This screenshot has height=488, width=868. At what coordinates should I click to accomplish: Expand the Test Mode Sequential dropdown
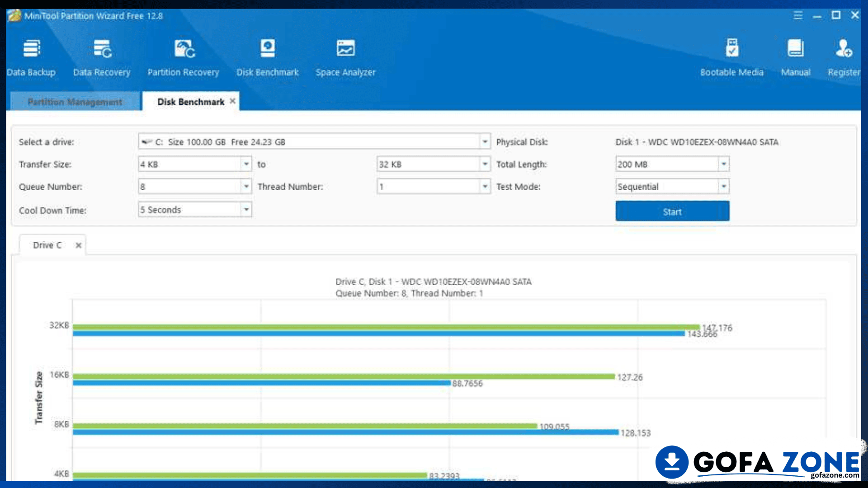(724, 187)
